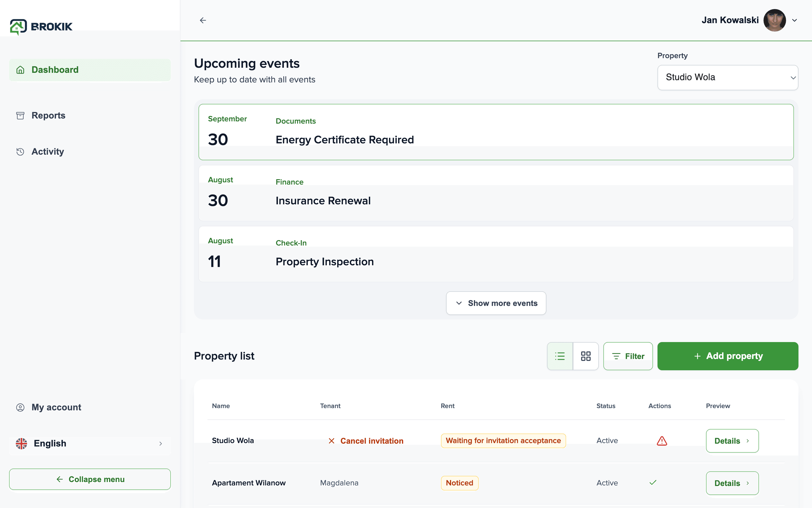Collapse the sidebar menu
Screen dimensions: 812x508
coord(90,479)
